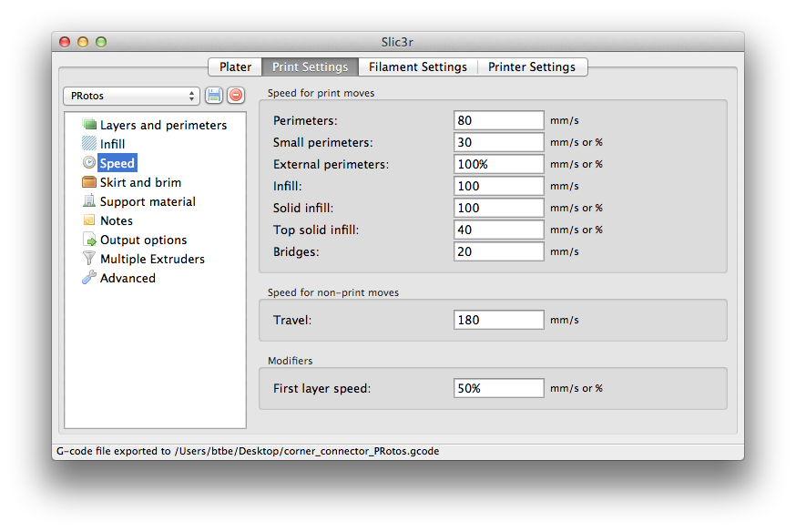The height and width of the screenshot is (532, 796).
Task: Open the PRotos preset dropdown
Action: click(131, 96)
